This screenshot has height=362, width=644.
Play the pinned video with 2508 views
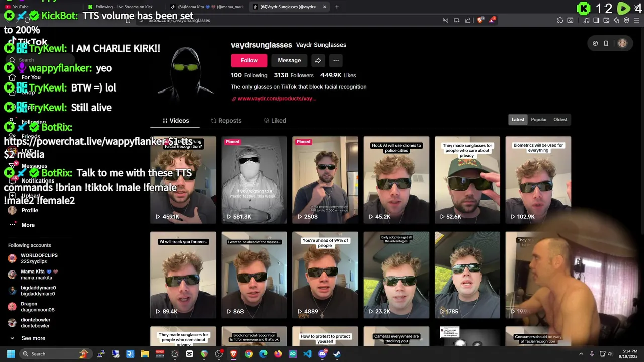[x=325, y=180]
